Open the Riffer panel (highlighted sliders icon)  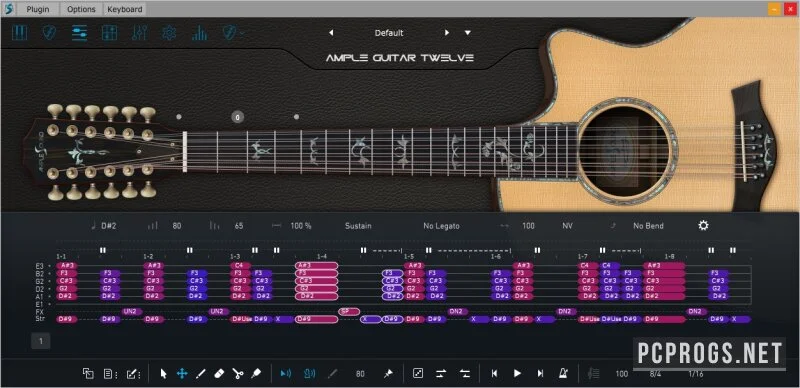(80, 33)
